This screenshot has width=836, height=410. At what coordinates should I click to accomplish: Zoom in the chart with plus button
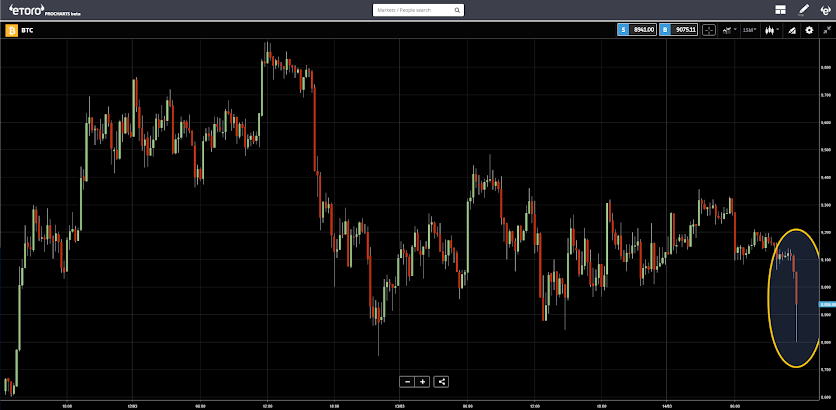(x=422, y=382)
